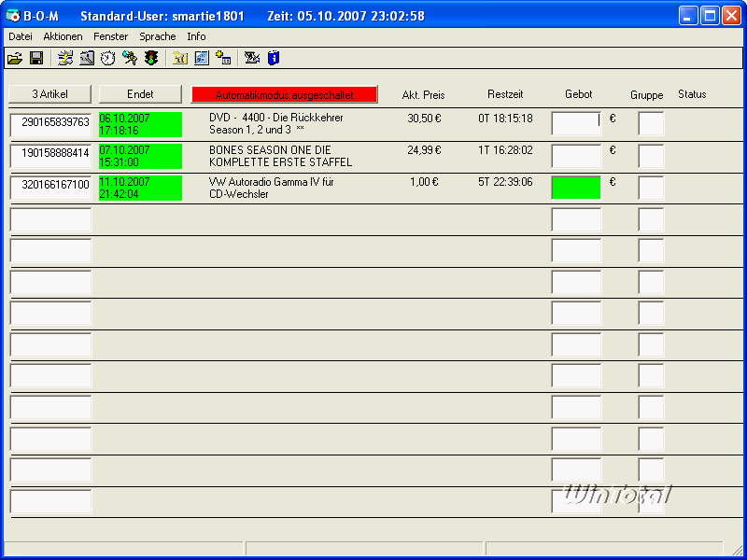This screenshot has width=747, height=560.
Task: Click the price 1,00 €
Action: pos(425,182)
